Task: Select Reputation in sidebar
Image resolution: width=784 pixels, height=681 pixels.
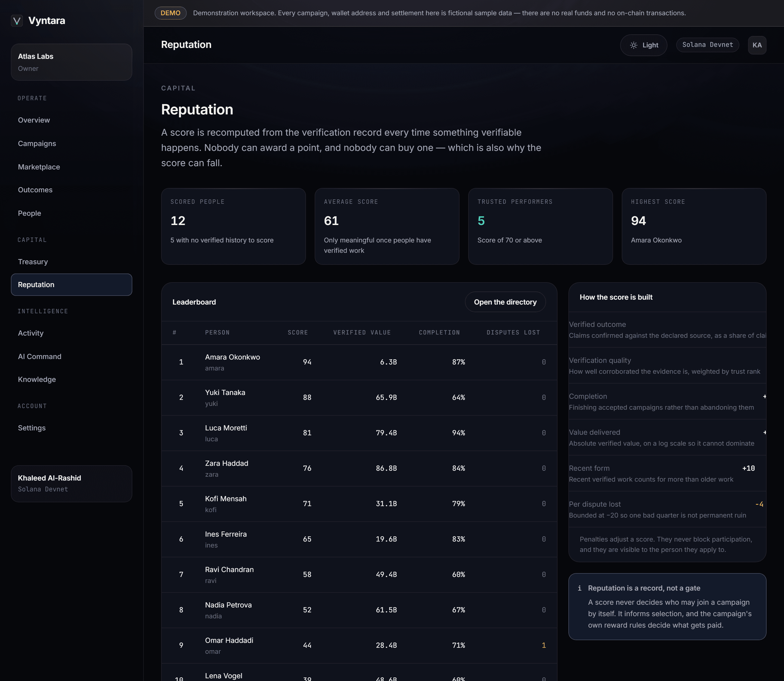Action: [71, 285]
